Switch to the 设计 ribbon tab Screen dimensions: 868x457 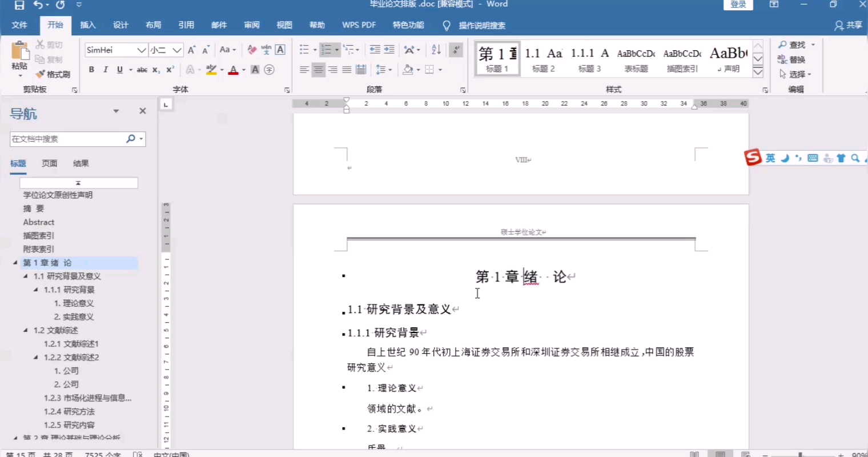coord(120,25)
